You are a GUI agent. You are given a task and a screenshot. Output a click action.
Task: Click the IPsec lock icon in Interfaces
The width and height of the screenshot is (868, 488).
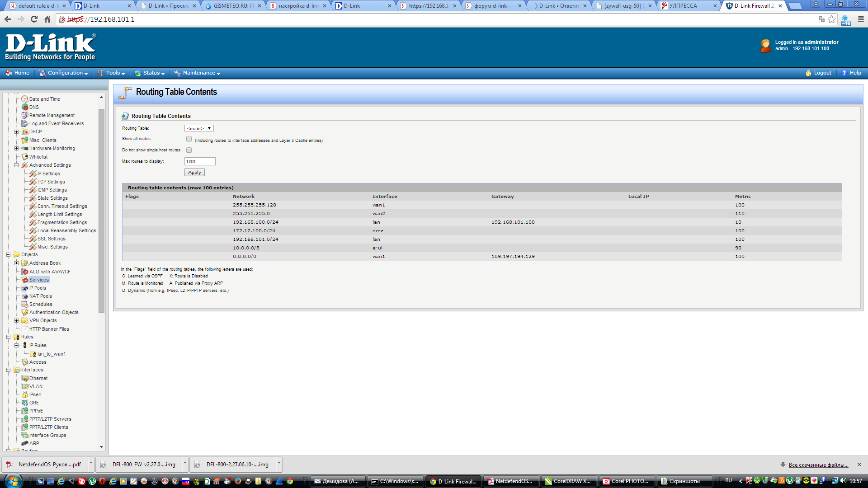coord(25,394)
